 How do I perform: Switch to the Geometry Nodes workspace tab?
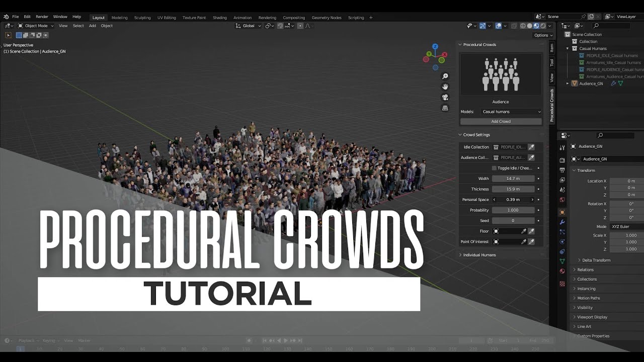tap(327, 18)
